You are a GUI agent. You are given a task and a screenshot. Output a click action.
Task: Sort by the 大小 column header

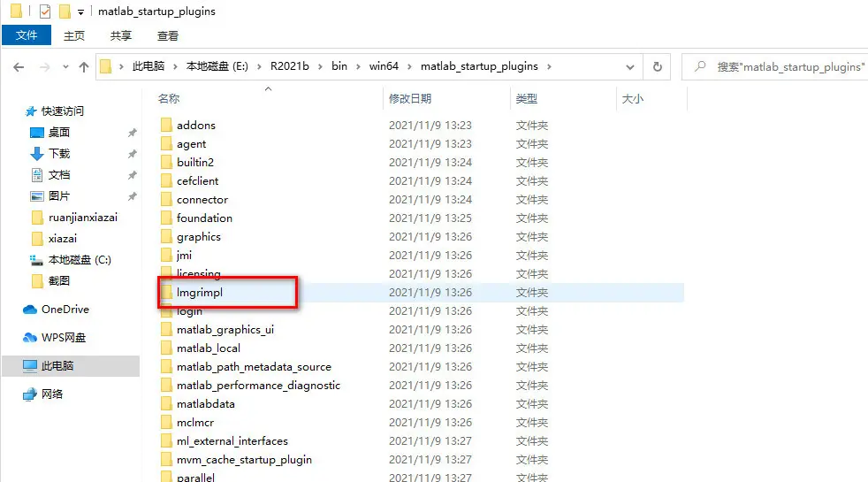[x=633, y=99]
